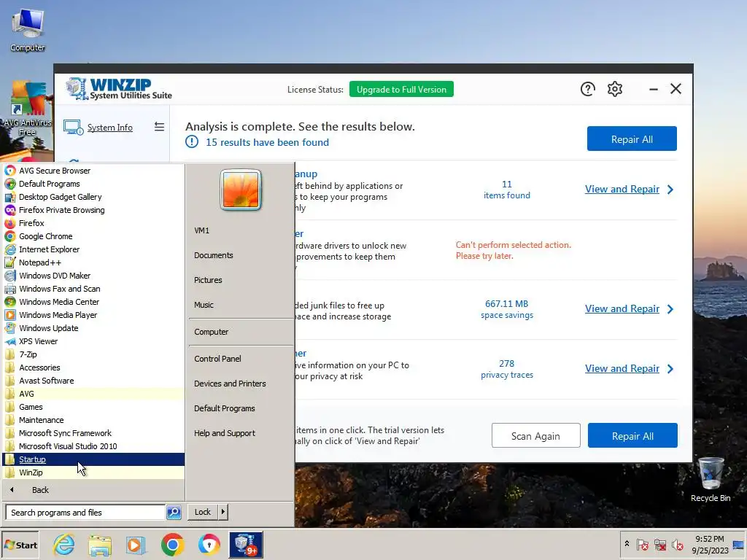
Task: Open AVG Secure Browser taskbar icon
Action: click(x=209, y=545)
